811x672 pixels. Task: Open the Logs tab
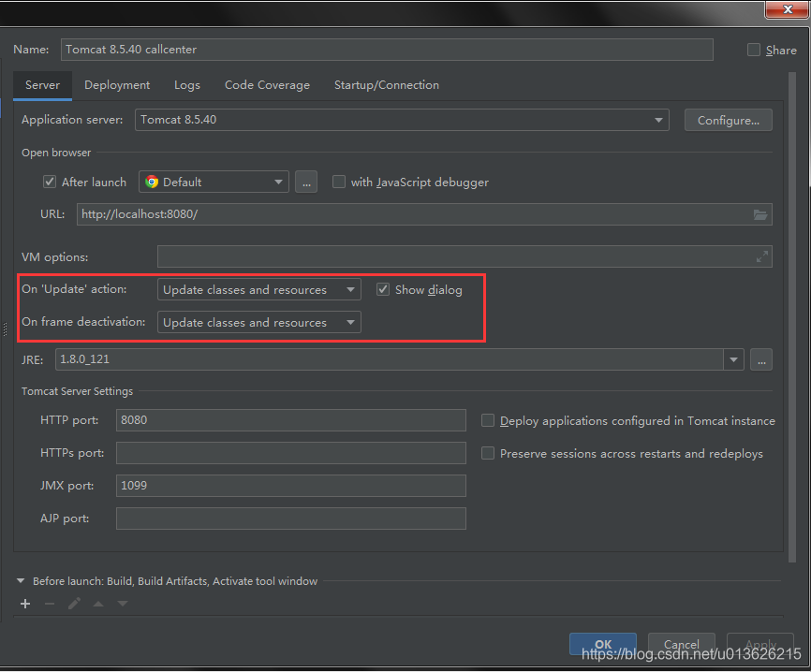click(186, 85)
